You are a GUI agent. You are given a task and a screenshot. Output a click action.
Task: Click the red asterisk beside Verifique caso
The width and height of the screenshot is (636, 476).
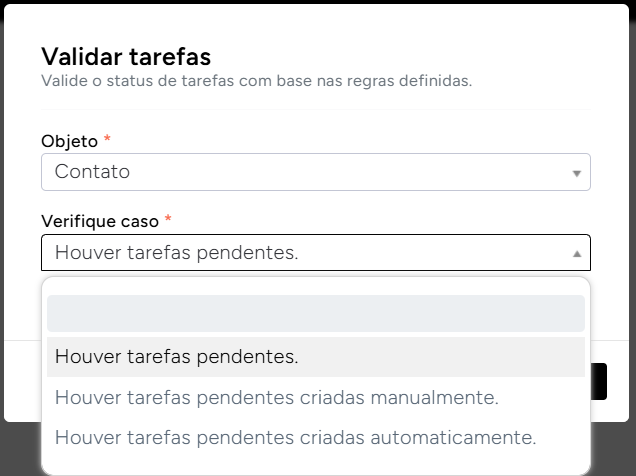168,219
